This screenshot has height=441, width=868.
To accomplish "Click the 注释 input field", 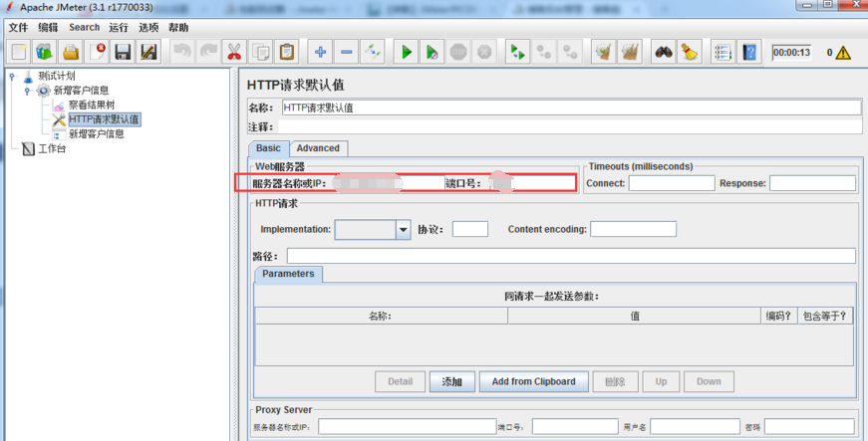I will (570, 127).
